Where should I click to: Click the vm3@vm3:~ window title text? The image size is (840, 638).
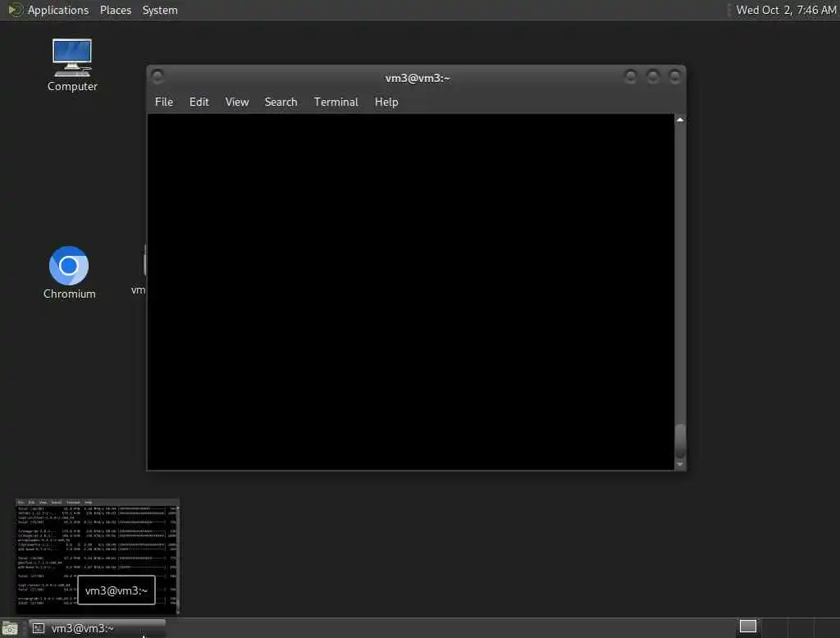(418, 78)
